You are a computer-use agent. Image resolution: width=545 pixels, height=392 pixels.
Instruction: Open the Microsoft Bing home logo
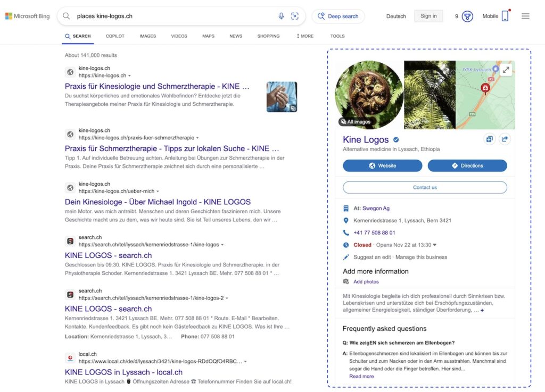(28, 16)
